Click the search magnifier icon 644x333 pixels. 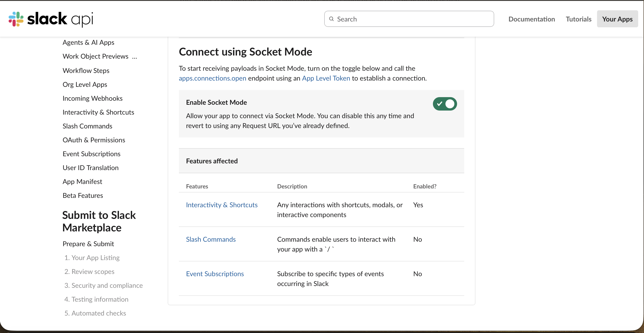point(331,19)
